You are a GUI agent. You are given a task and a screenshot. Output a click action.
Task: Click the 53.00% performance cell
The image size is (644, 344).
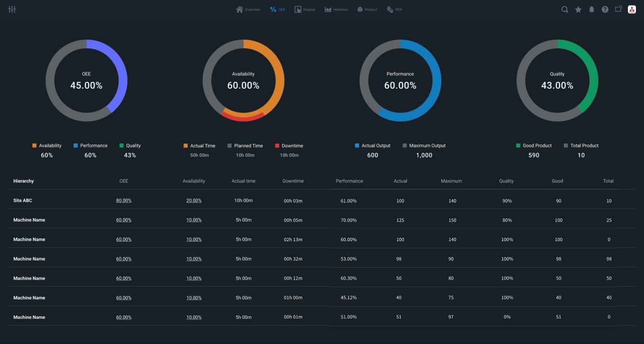349,259
